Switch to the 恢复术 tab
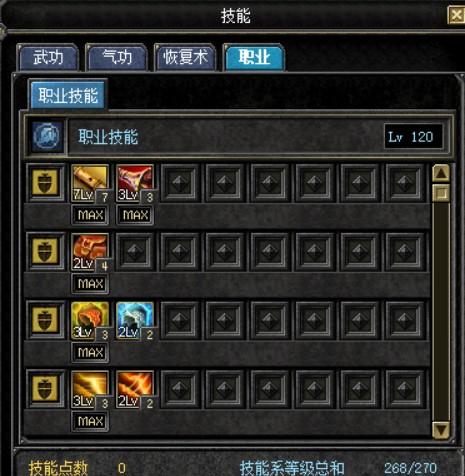465x476 pixels. 186,57
